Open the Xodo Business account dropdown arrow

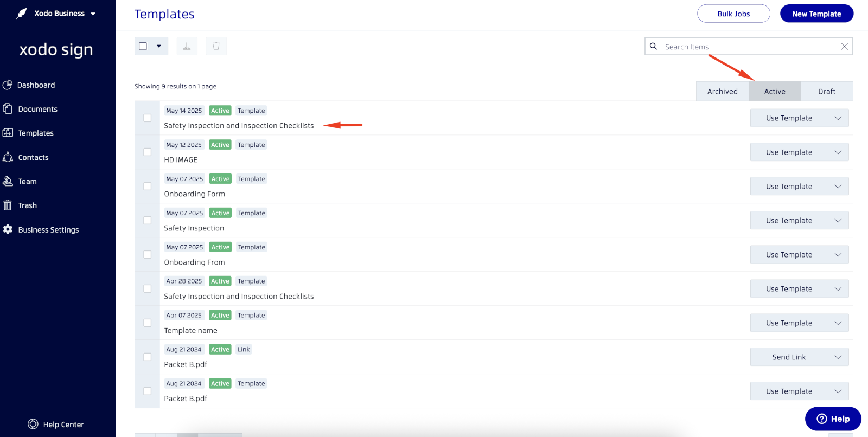coord(93,14)
